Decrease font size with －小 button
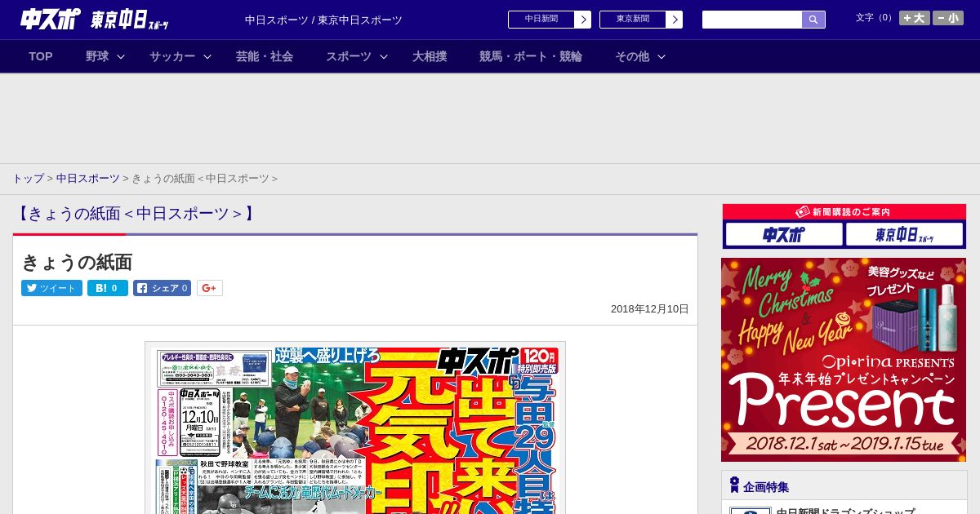The image size is (980, 514). (948, 18)
